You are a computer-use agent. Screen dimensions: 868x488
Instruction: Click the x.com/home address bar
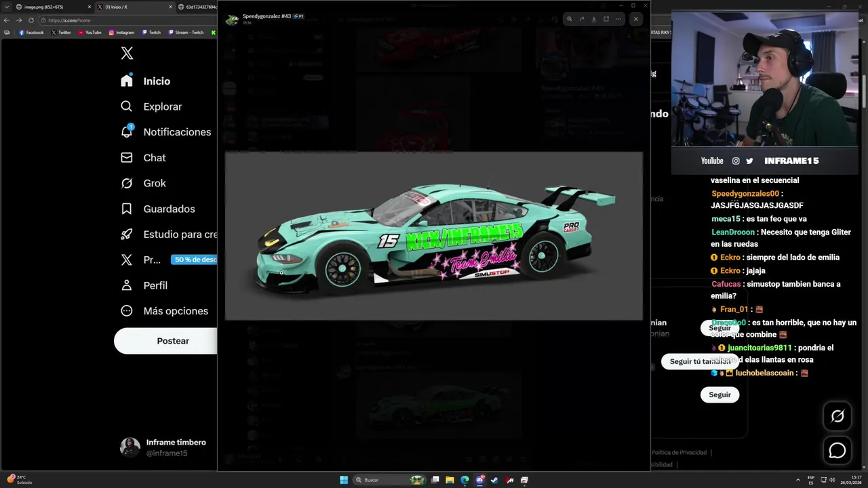[129, 20]
